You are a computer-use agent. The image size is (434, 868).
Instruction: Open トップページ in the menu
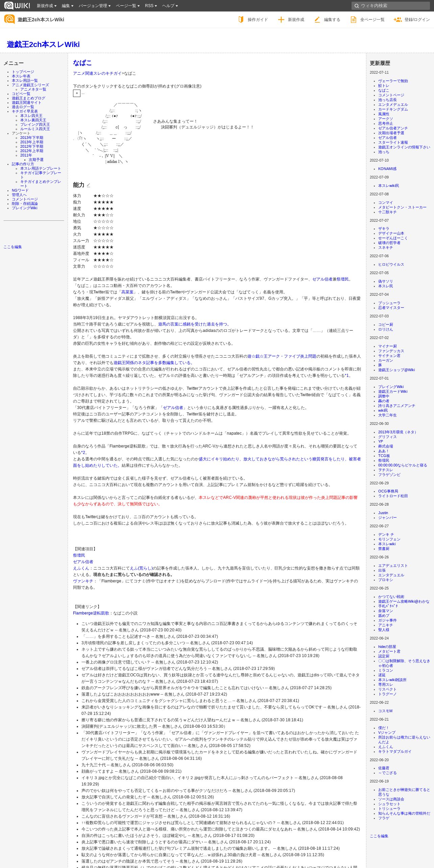[23, 72]
